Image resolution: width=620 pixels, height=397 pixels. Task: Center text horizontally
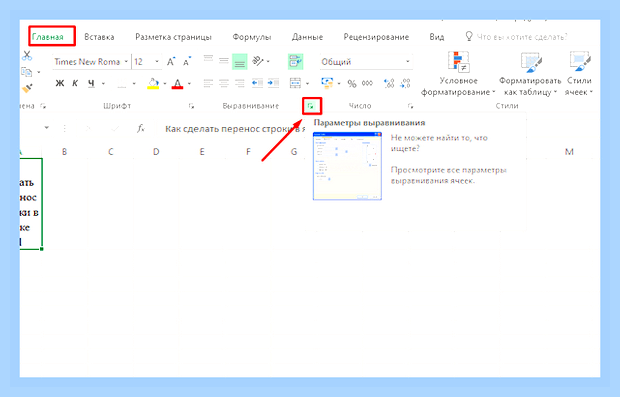pyautogui.click(x=224, y=83)
